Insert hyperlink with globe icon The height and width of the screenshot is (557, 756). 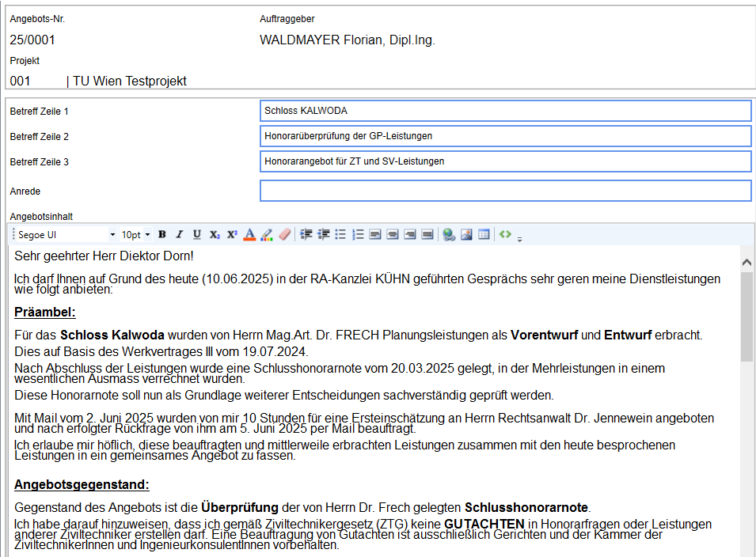[x=449, y=235]
